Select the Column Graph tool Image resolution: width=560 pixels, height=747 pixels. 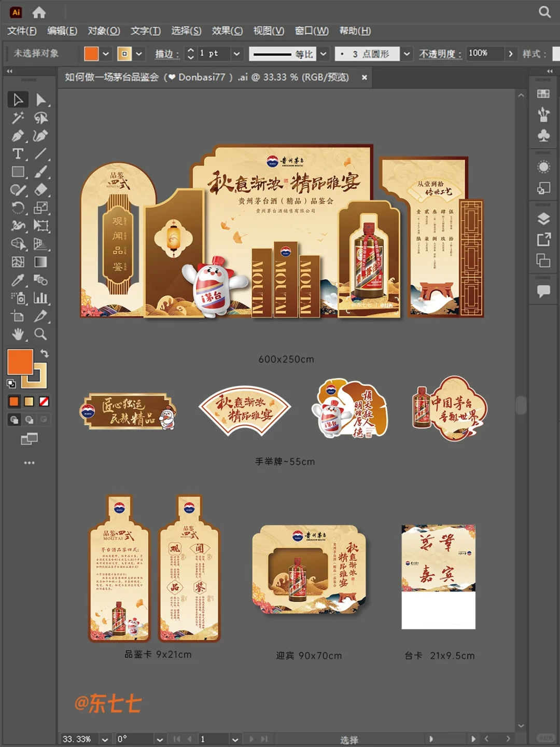[x=40, y=298]
